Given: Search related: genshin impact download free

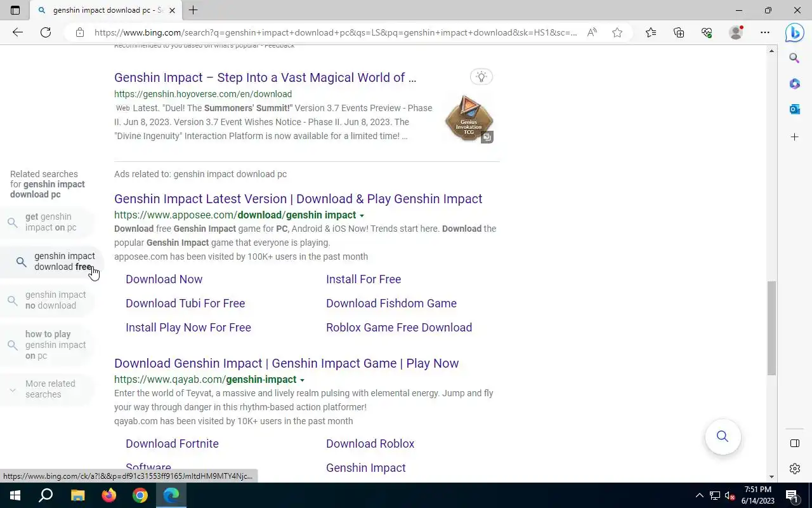Looking at the screenshot, I should pyautogui.click(x=51, y=262).
